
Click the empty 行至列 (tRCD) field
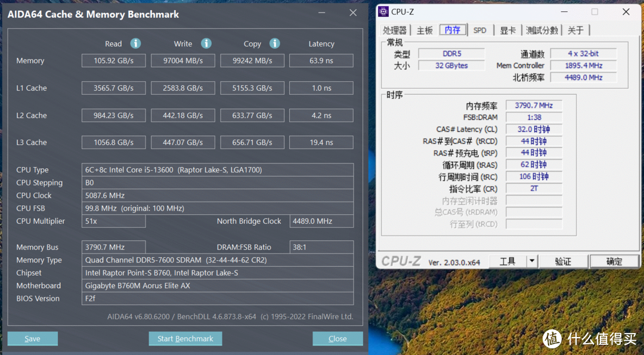[534, 224]
